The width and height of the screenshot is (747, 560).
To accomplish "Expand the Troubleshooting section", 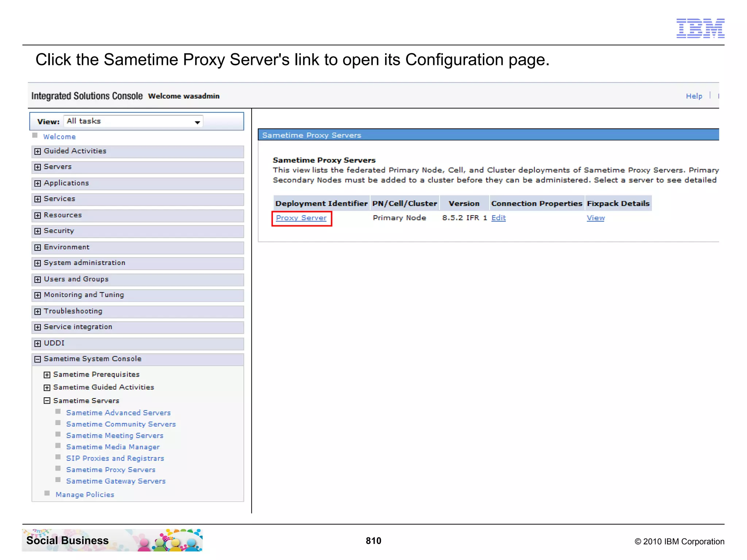I will click(38, 312).
